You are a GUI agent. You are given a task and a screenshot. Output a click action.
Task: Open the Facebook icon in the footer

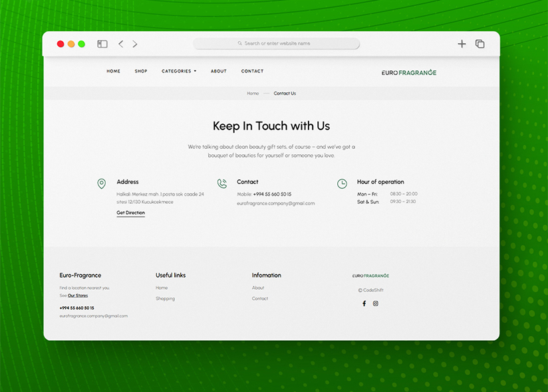tap(364, 304)
